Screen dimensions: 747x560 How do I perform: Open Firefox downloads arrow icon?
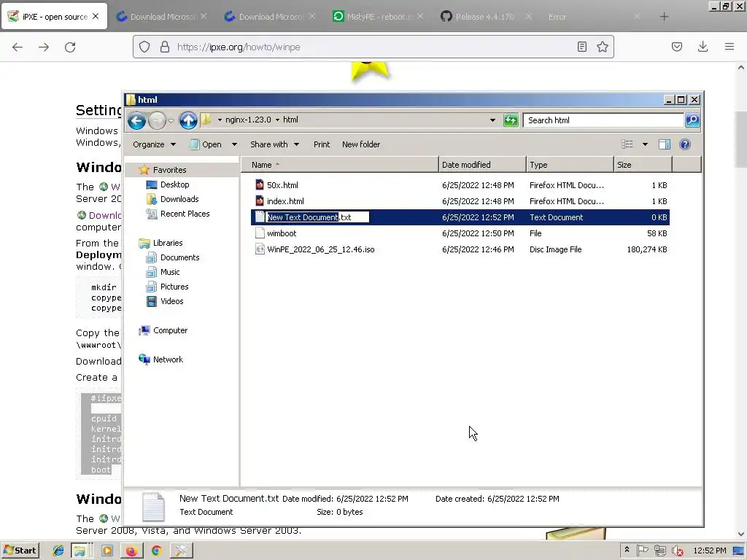[x=703, y=47]
